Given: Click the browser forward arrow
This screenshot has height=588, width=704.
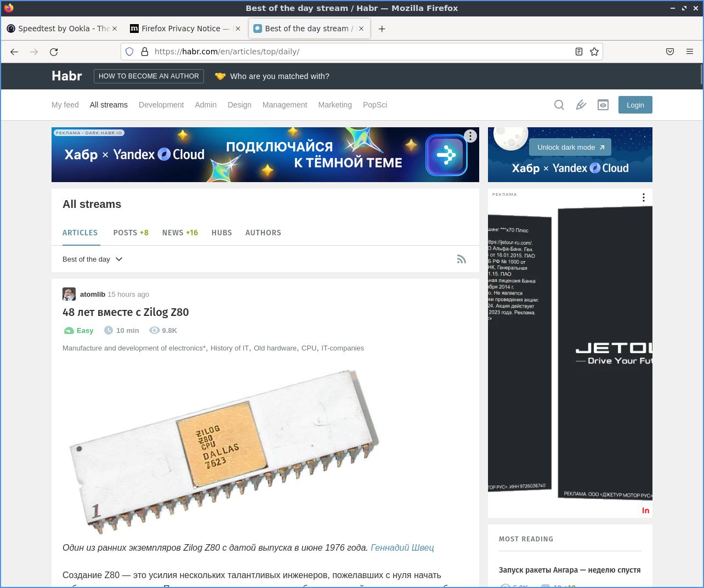Looking at the screenshot, I should pyautogui.click(x=34, y=52).
